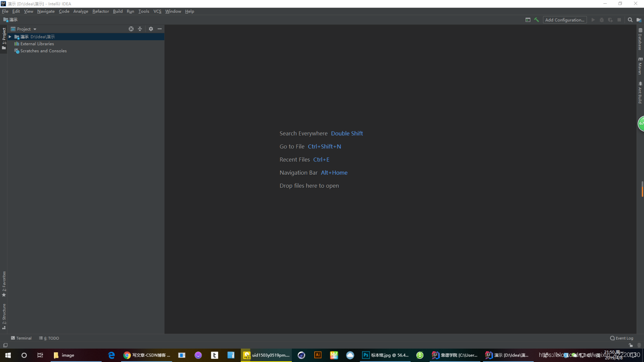Image resolution: width=644 pixels, height=362 pixels.
Task: Toggle the read-only lock icon in status bar
Action: 631,345
